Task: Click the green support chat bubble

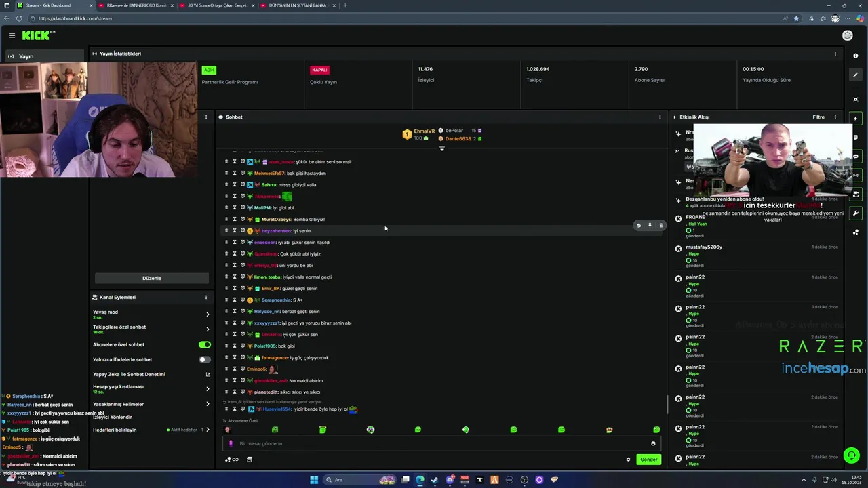Action: click(851, 455)
